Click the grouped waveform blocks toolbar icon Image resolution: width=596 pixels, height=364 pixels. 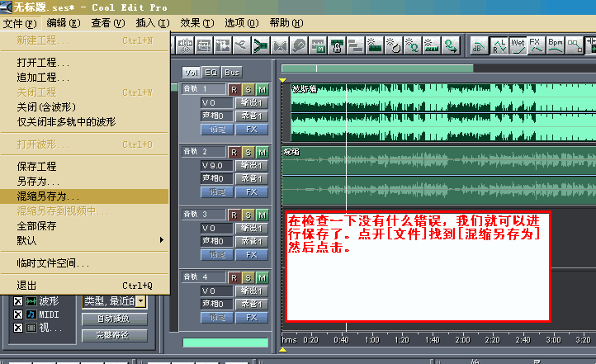204,46
